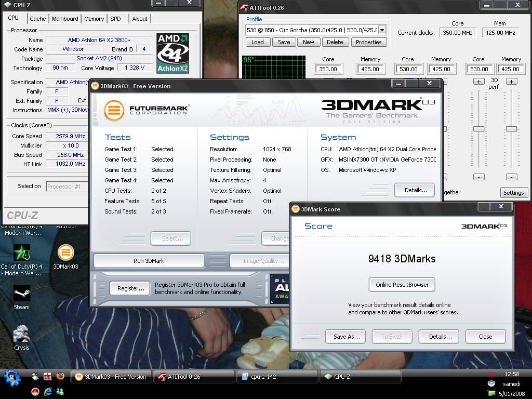Image resolution: width=532 pixels, height=399 pixels.
Task: Click Run 3DMark button
Action: 149,261
